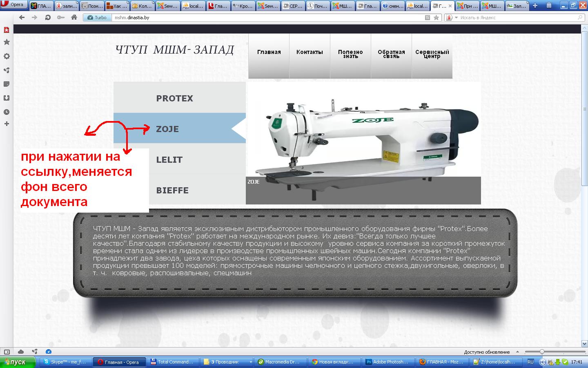Go back to the previous page

(22, 18)
